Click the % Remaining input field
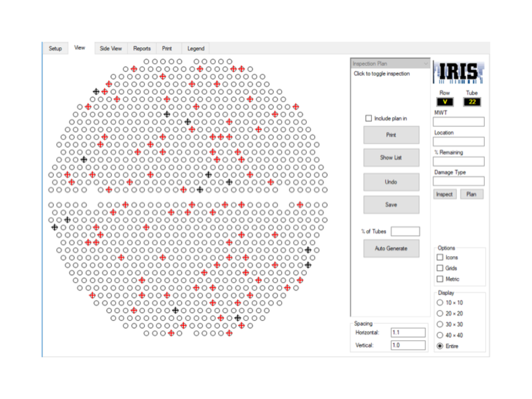The width and height of the screenshot is (532, 399). pos(459,162)
